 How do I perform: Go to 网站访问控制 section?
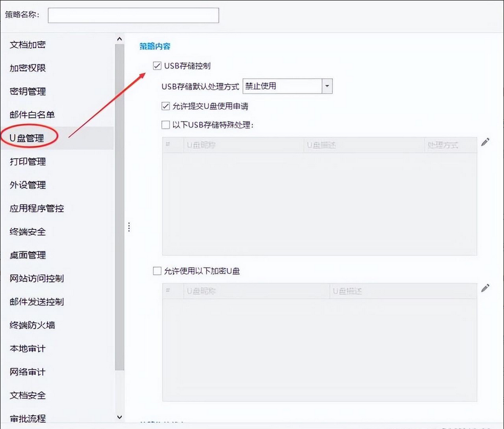point(37,279)
